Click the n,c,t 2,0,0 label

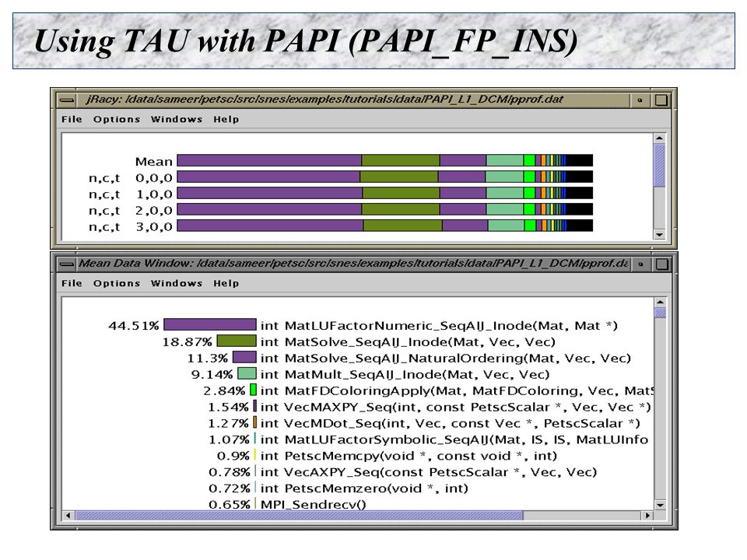click(130, 211)
